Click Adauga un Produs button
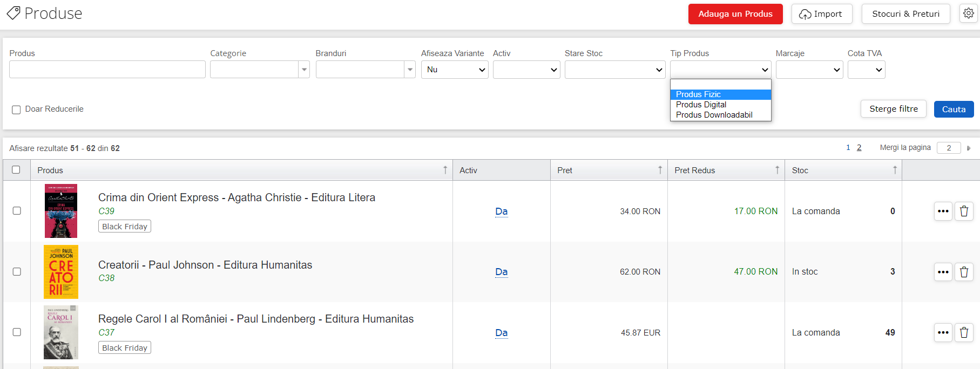Screen dimensions: 980x369 coord(735,14)
